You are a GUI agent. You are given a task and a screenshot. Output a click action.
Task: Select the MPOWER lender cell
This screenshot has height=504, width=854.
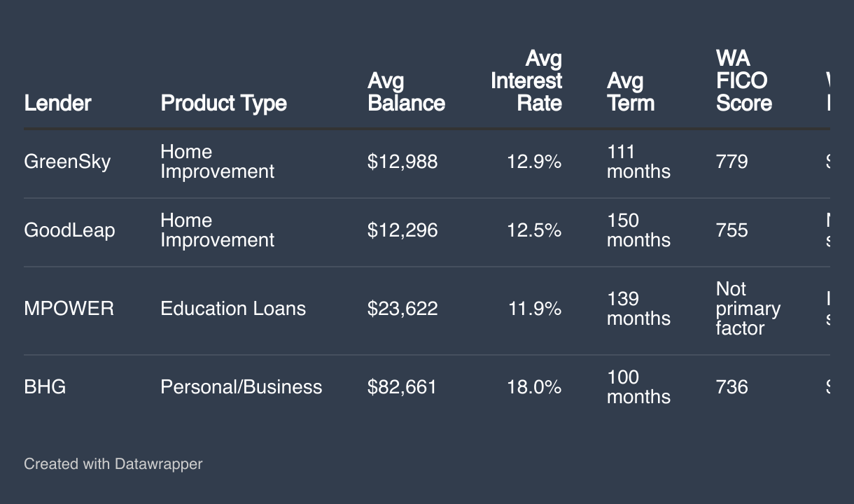pyautogui.click(x=69, y=309)
